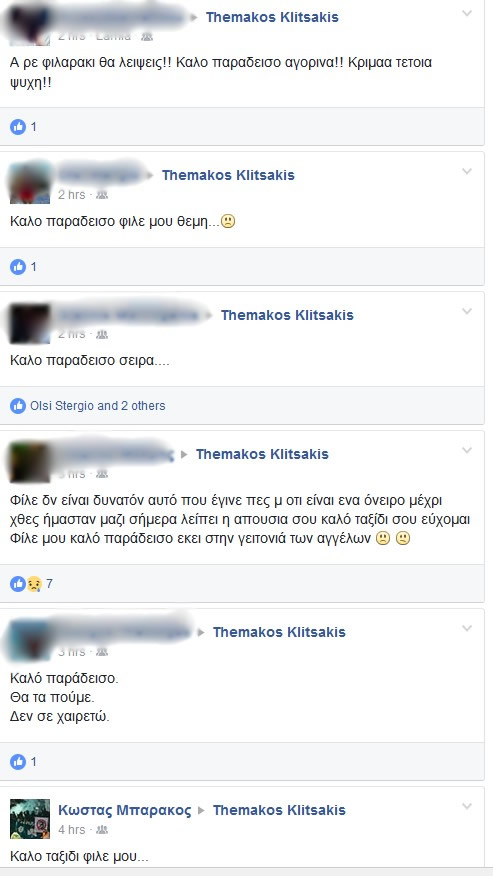This screenshot has height=876, width=493.
Task: Open options chevron on Κωστας Μπαρακος post
Action: (x=467, y=807)
